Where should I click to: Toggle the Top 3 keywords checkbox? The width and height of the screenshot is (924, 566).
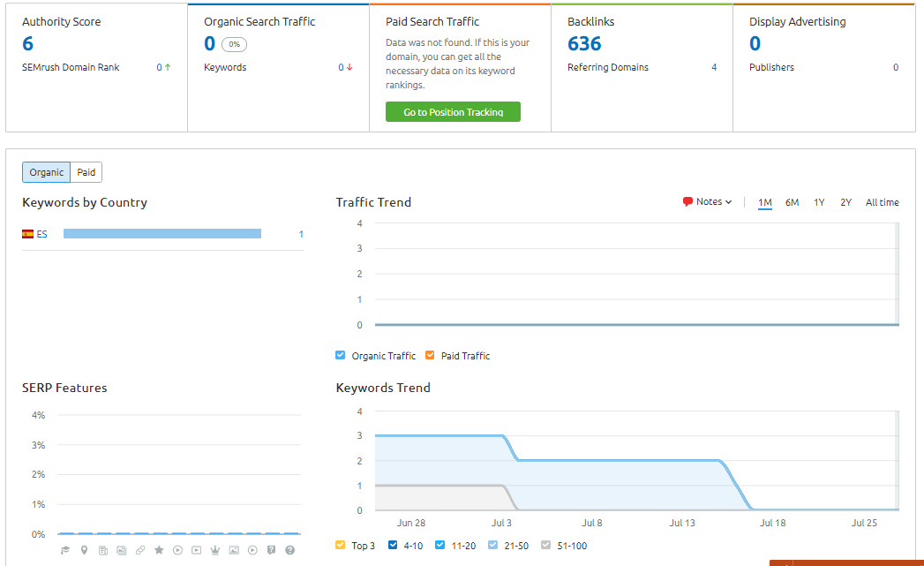pyautogui.click(x=340, y=545)
